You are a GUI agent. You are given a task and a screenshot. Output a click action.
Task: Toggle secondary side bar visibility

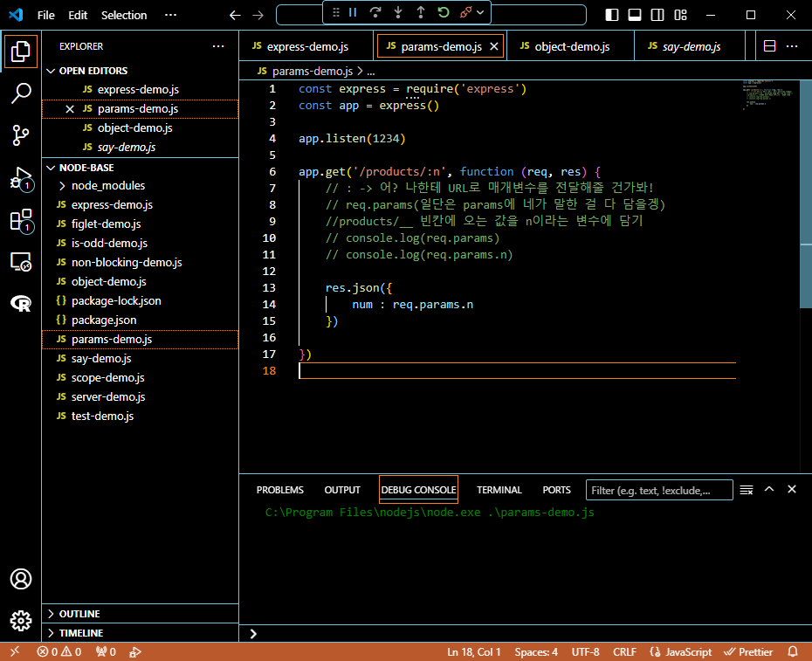point(657,15)
